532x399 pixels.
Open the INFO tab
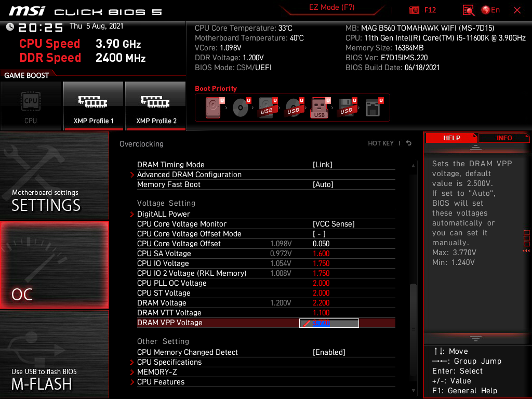(504, 138)
